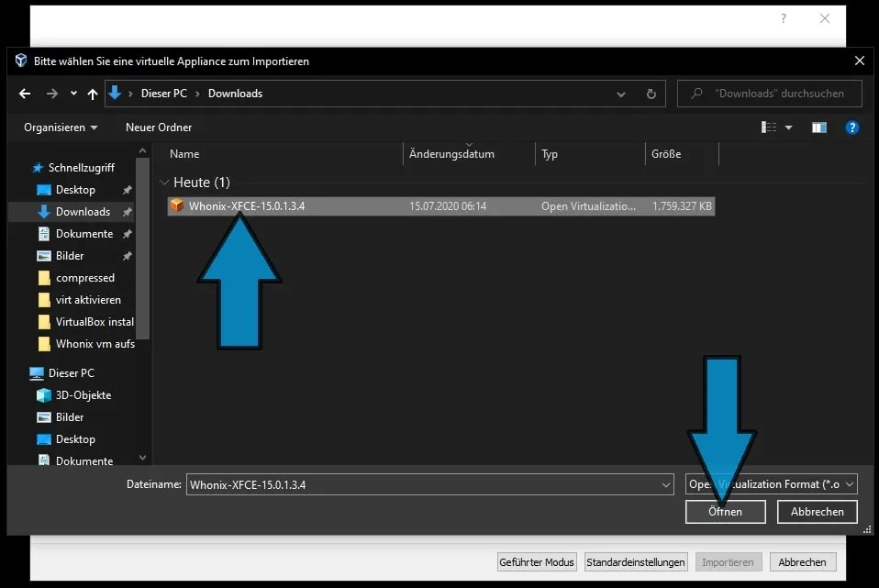Click the pin icon next to Desktop
This screenshot has height=588, width=879.
tap(128, 190)
